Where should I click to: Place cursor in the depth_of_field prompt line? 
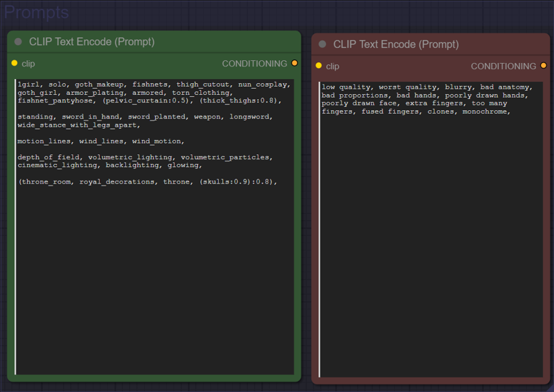pyautogui.click(x=138, y=157)
